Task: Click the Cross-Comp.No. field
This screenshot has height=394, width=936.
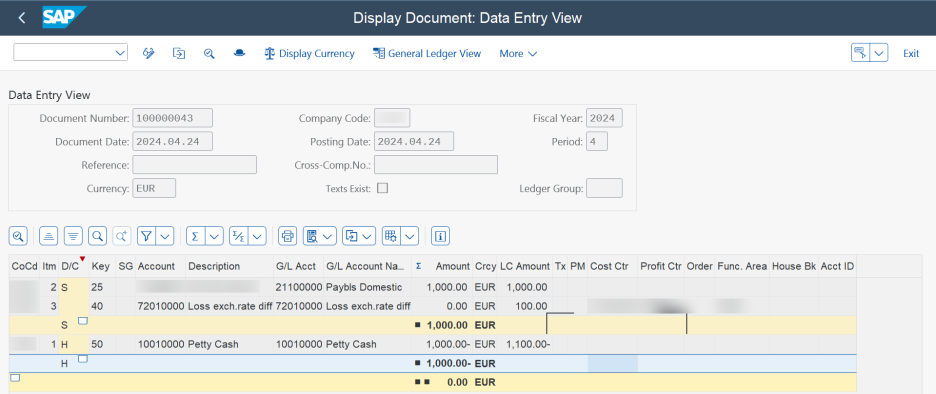Action: click(x=436, y=165)
